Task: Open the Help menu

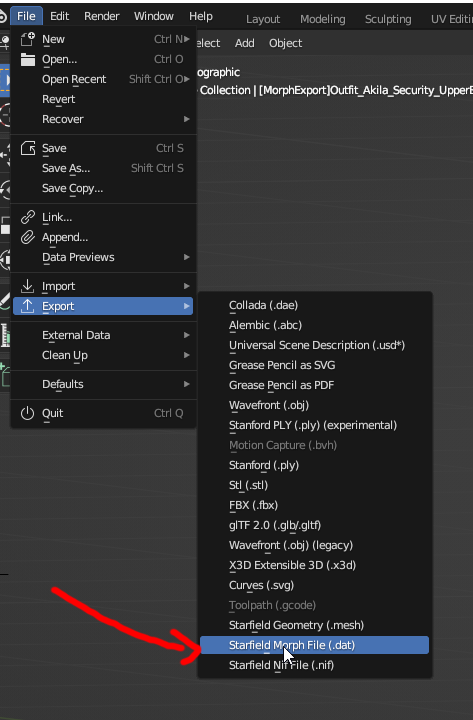Action: [x=201, y=16]
